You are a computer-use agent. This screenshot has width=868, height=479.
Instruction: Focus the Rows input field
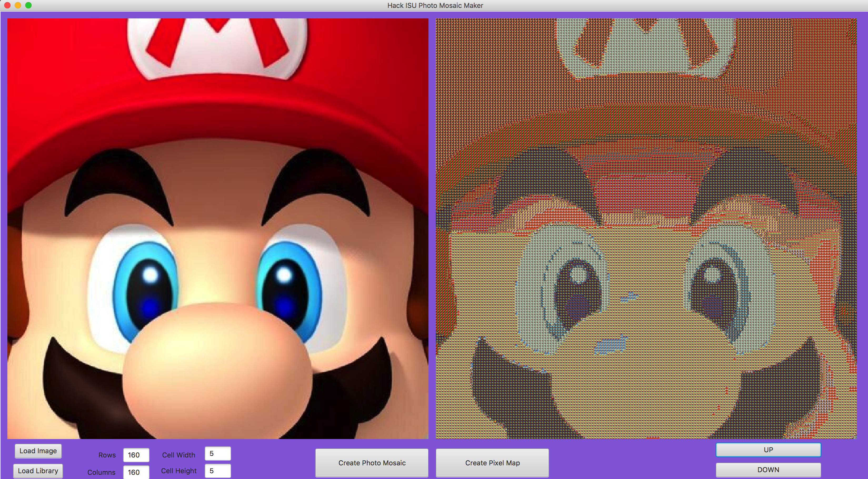point(136,455)
